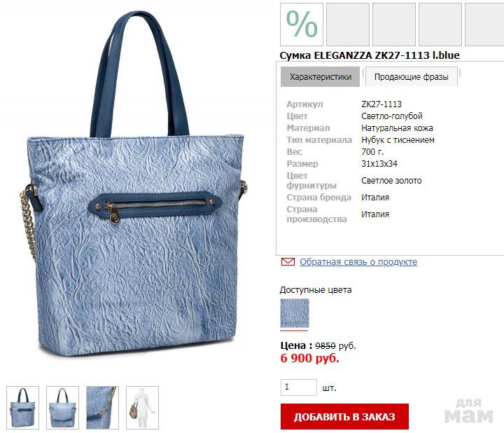Click the percent discount badge icon
504x433 pixels.
302,25
